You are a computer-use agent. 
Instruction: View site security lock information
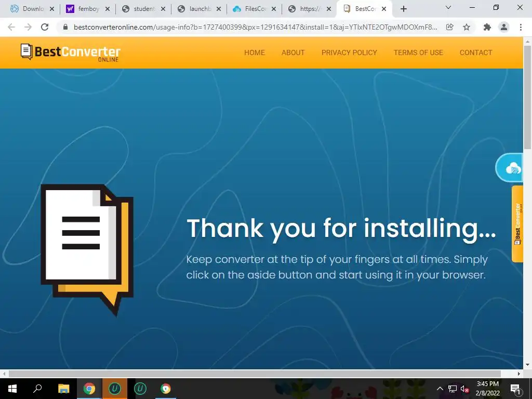click(x=65, y=27)
